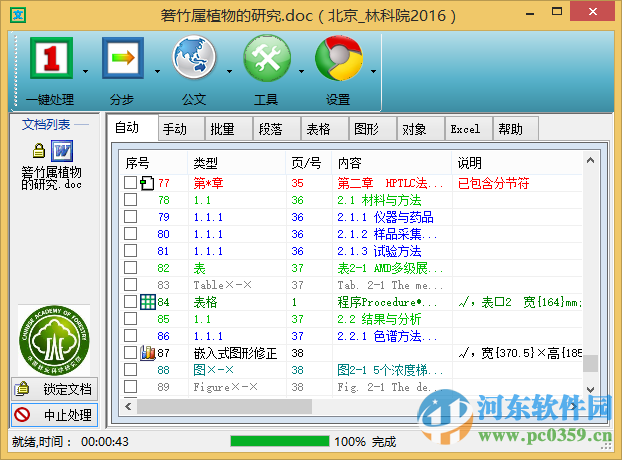Expand the 工具 dropdown arrow
The width and height of the screenshot is (622, 460).
point(301,72)
